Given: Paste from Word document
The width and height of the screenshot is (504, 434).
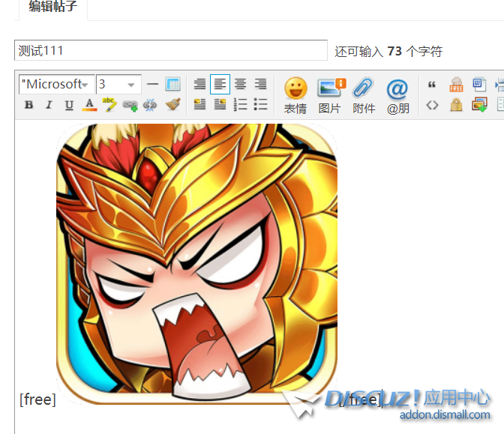Looking at the screenshot, I should [479, 85].
